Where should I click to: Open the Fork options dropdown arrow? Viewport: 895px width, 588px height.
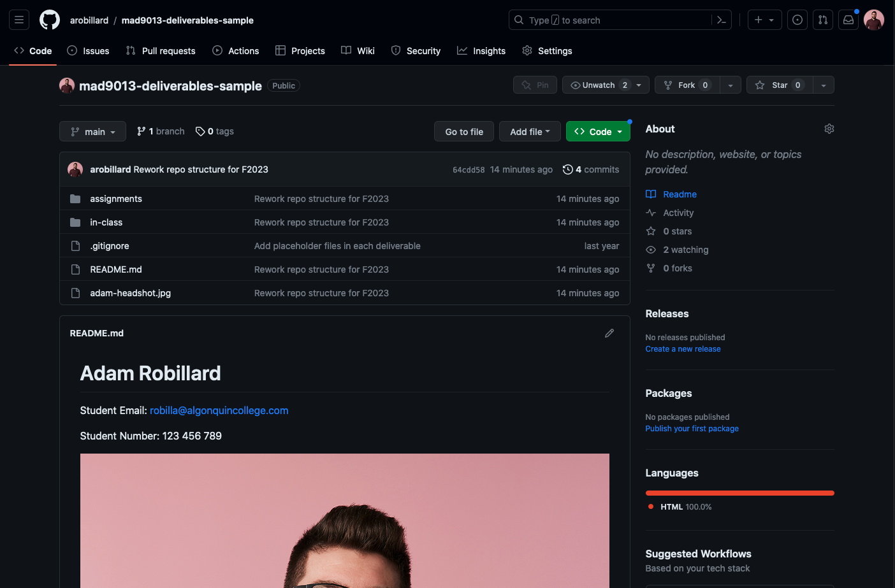point(731,85)
